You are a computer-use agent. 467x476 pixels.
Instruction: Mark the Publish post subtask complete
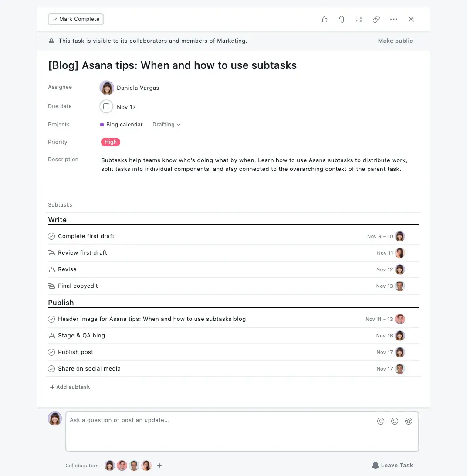[x=51, y=352]
